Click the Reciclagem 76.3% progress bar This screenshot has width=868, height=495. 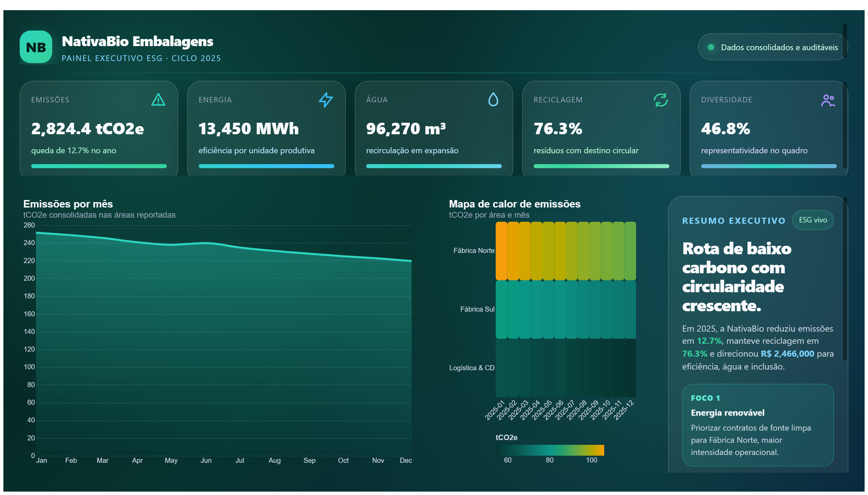click(x=601, y=166)
